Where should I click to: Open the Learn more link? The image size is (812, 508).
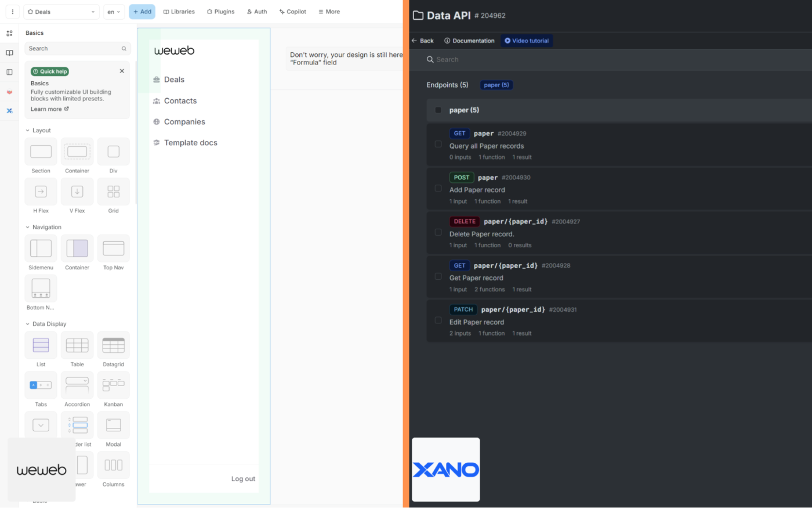[x=50, y=109]
